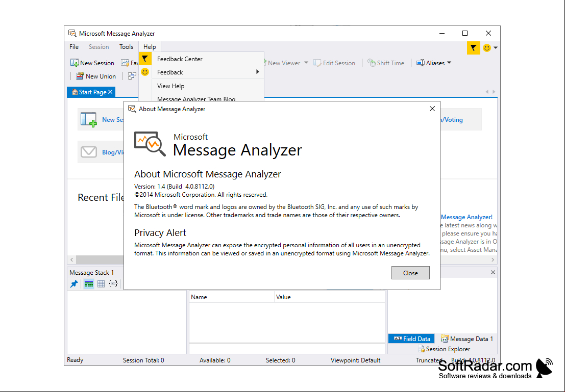The image size is (565, 392).
Task: Expand the Feedback submenu in Help menu
Action: click(x=202, y=72)
